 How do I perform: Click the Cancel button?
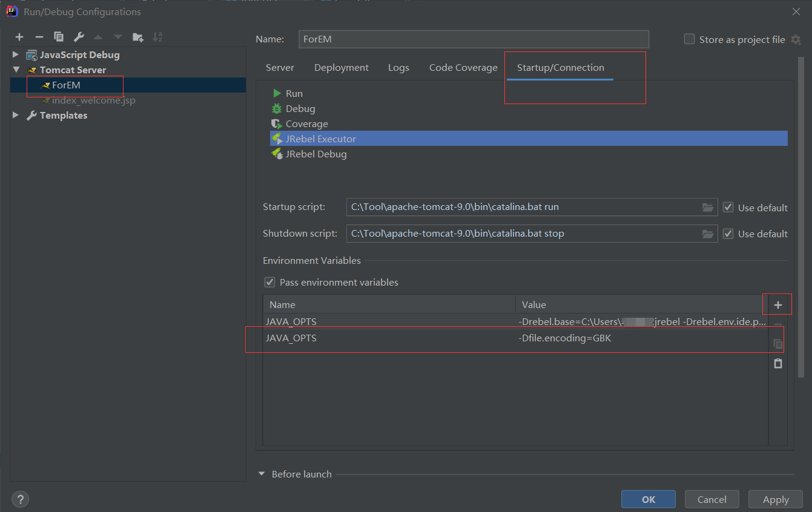pos(712,499)
